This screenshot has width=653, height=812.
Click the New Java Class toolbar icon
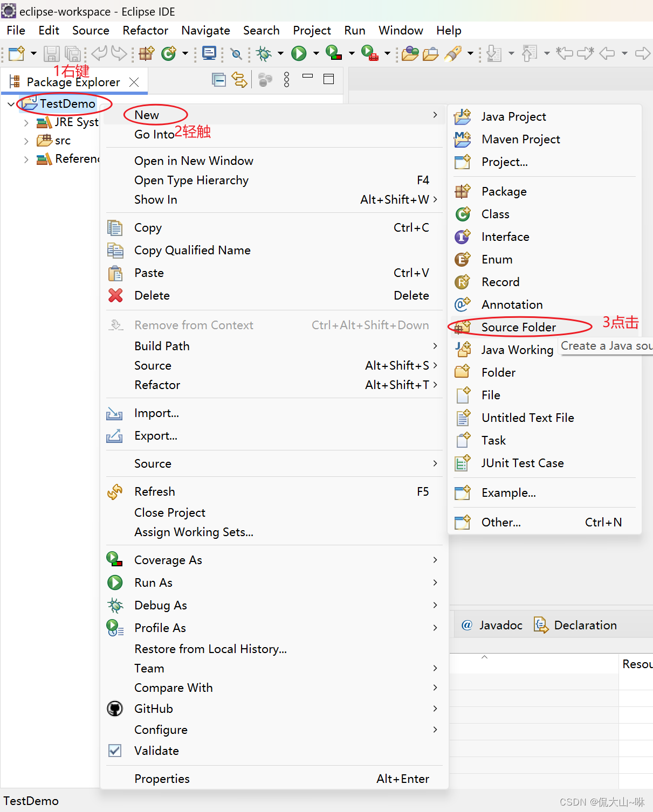point(169,53)
